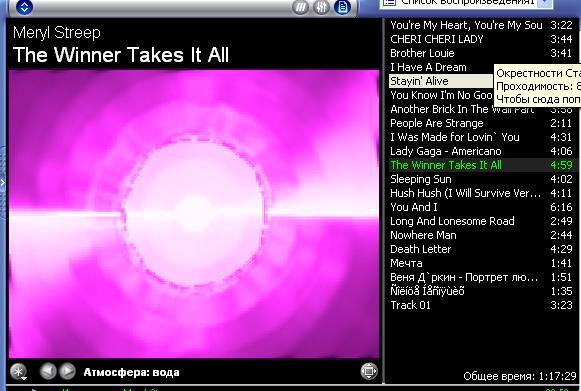Expand the hidden left panel arrow
Image resolution: width=581 pixels, height=391 pixels.
point(2,182)
